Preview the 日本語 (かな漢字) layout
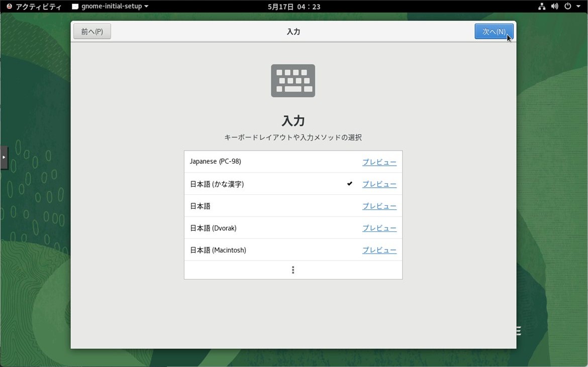 pyautogui.click(x=379, y=184)
